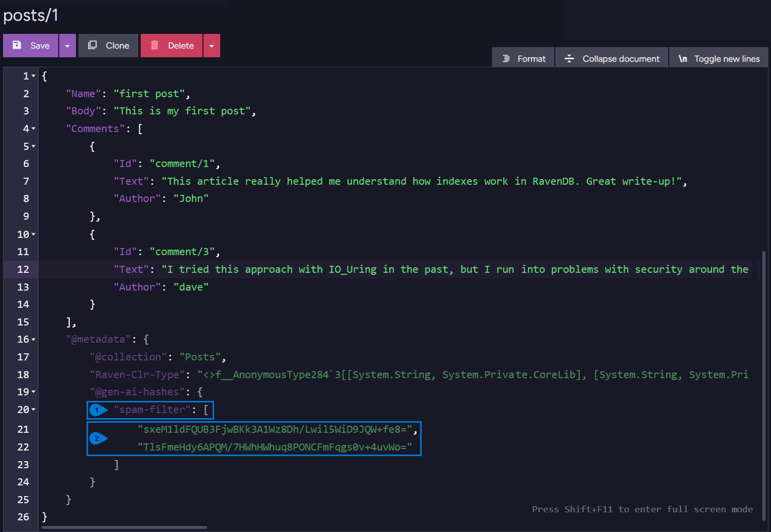Click the Delete button
Screen dimensions: 771x532
coord(172,46)
